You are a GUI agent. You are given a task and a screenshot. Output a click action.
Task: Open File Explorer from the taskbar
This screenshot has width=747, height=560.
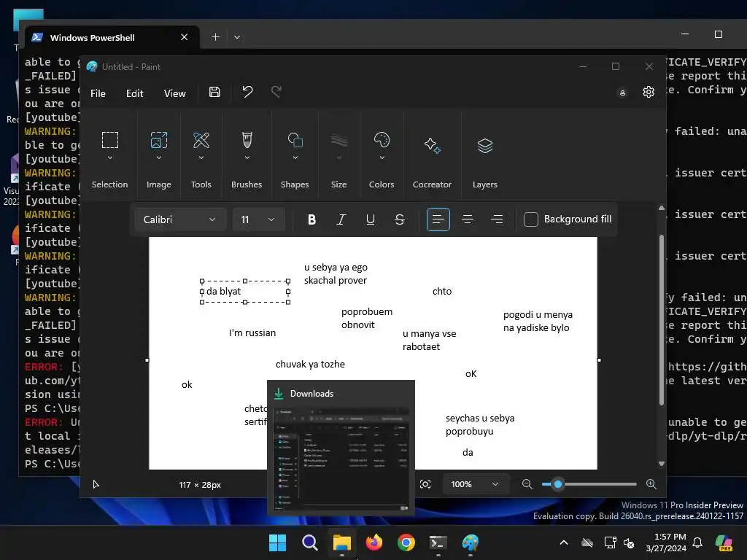point(341,542)
